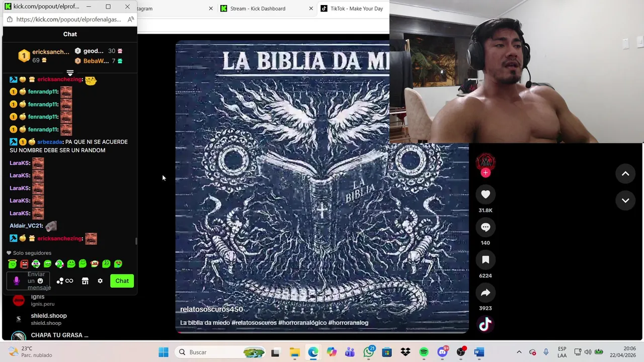
Task: Open Microsoft Store from taskbar
Action: pyautogui.click(x=387, y=352)
